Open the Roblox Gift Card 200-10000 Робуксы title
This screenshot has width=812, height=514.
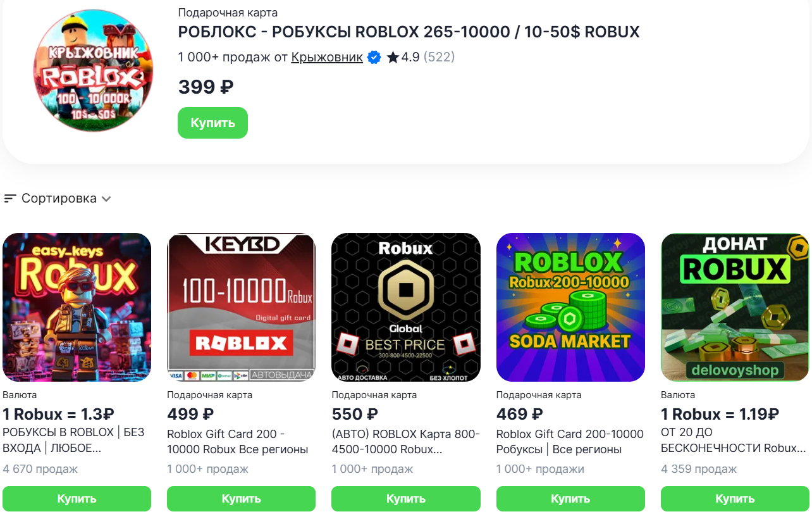[x=569, y=442]
